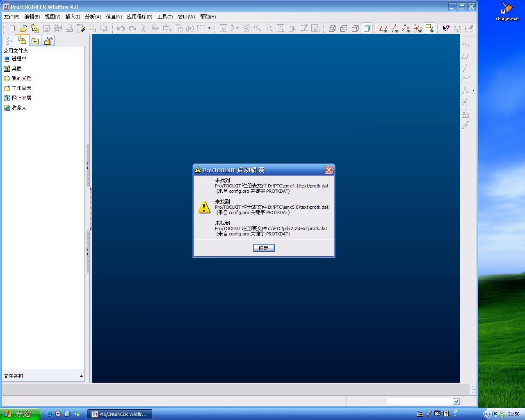Click the Zoom out magnifier icon
525x420 pixels.
(269, 28)
